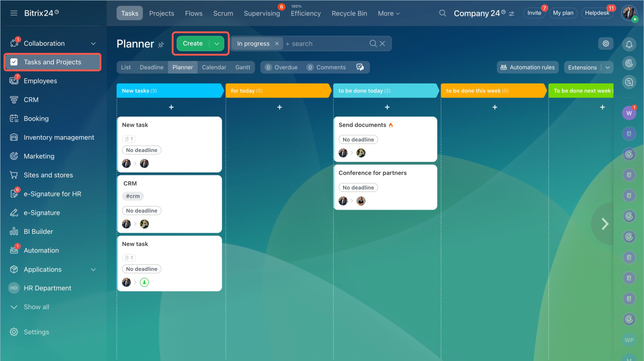
Task: Clear the filter search with the X icon
Action: [382, 44]
